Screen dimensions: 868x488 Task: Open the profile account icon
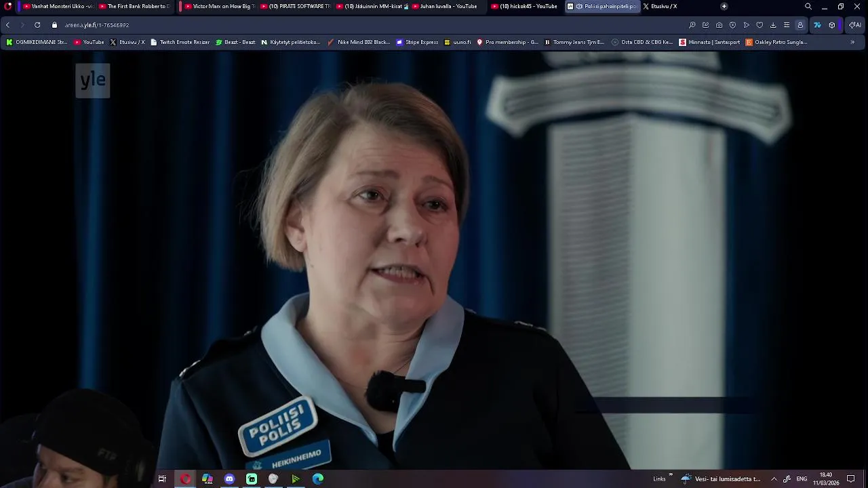pos(800,25)
